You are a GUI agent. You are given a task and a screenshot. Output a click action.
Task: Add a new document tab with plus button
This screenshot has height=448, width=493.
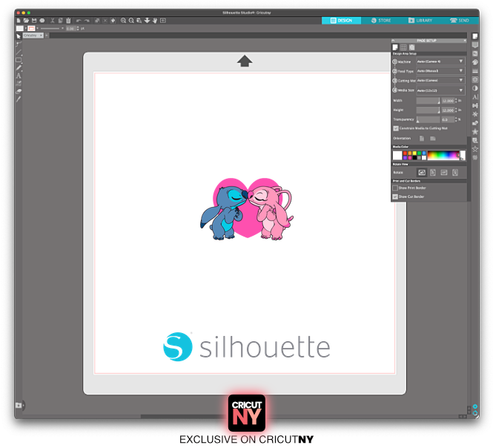click(47, 36)
